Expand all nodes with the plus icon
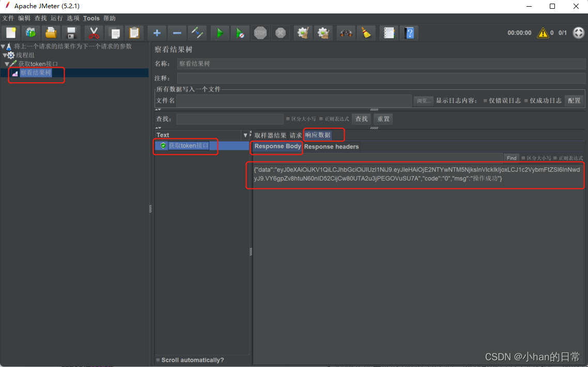This screenshot has width=588, height=367. click(x=157, y=33)
